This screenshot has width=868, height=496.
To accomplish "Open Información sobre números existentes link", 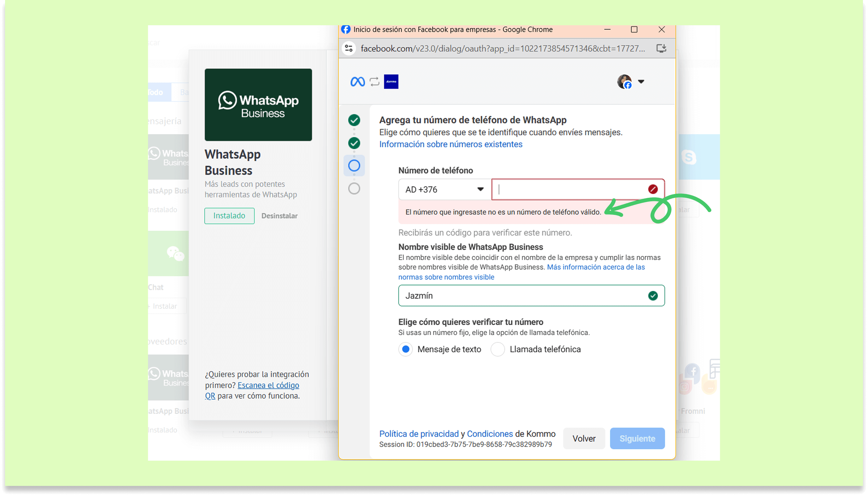I will [x=450, y=145].
